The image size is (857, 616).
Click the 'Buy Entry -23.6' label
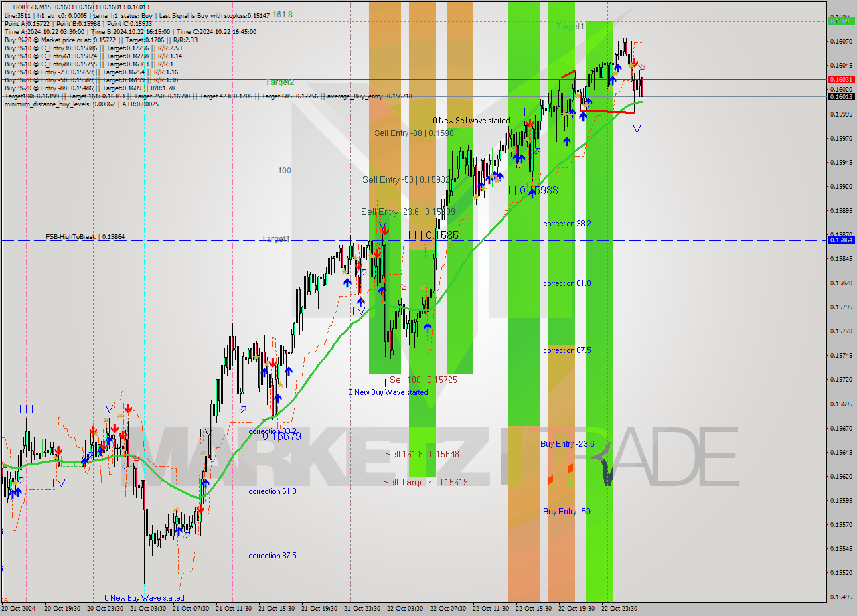(x=567, y=443)
